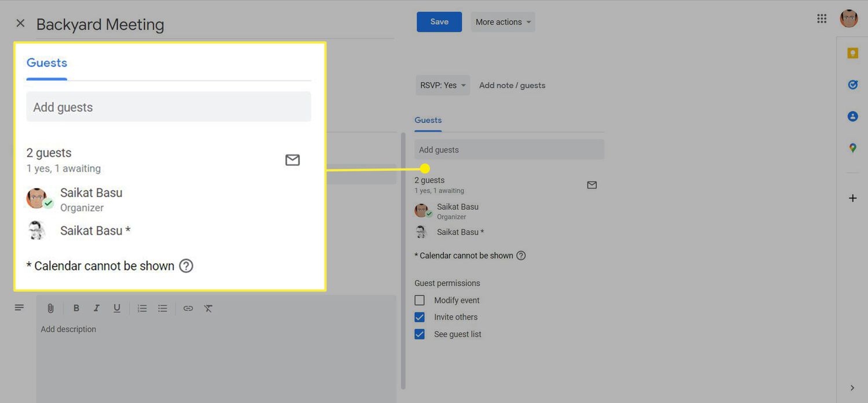This screenshot has width=868, height=403.
Task: Change the RSVP: Yes response dropdown
Action: click(x=443, y=85)
